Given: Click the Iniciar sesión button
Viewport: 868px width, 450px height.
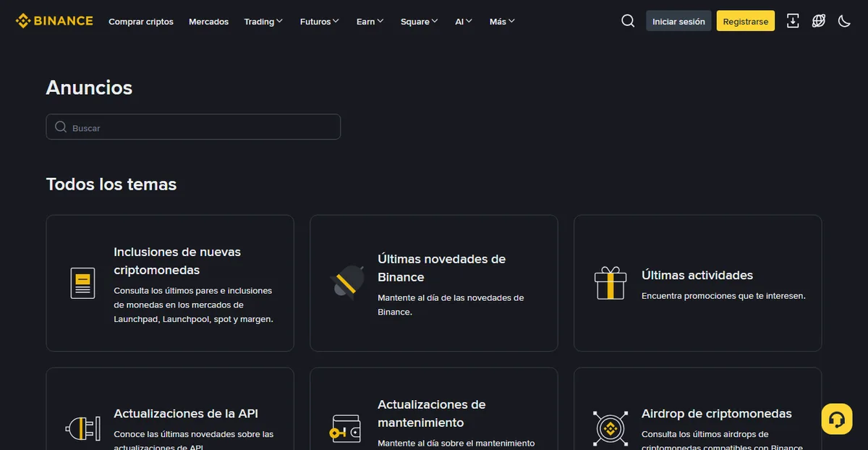Looking at the screenshot, I should 678,21.
